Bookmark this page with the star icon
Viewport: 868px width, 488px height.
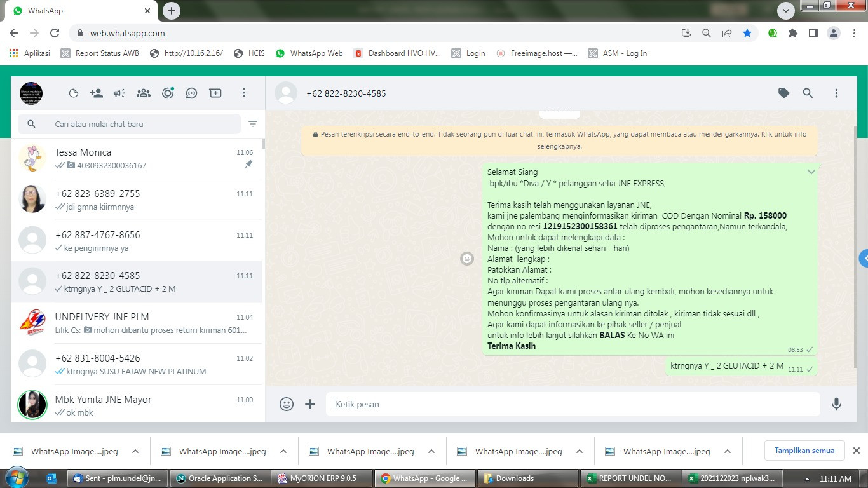(x=747, y=33)
